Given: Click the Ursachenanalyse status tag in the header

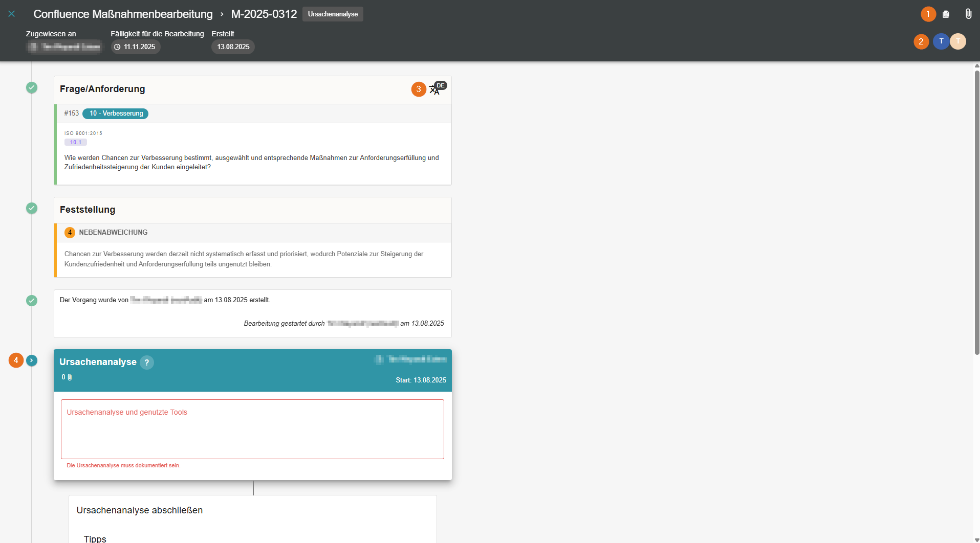Looking at the screenshot, I should pos(333,14).
